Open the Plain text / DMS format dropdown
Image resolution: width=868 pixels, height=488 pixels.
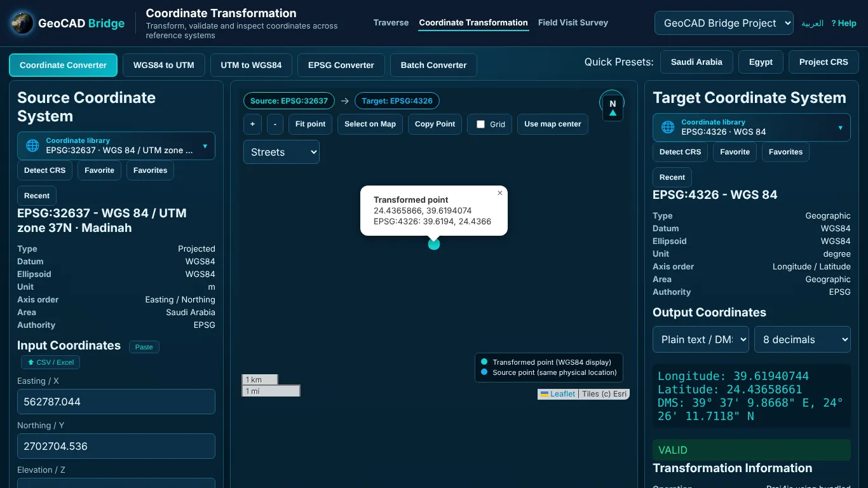(x=701, y=339)
